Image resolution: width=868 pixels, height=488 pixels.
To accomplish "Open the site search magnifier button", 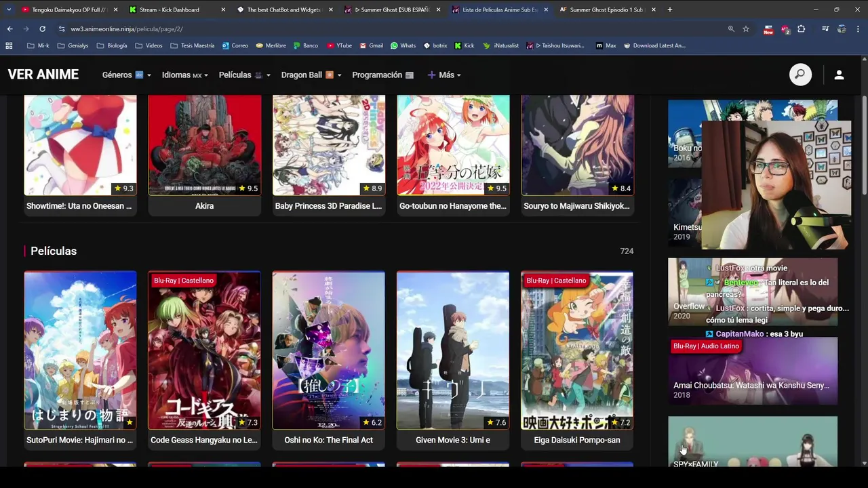I will tap(800, 75).
